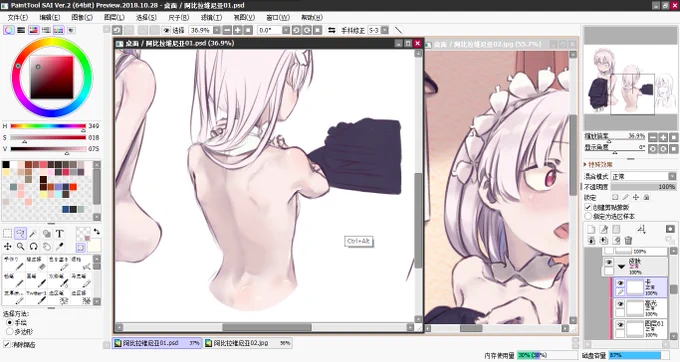
Task: Select the rectangular selection tool
Action: 7,234
